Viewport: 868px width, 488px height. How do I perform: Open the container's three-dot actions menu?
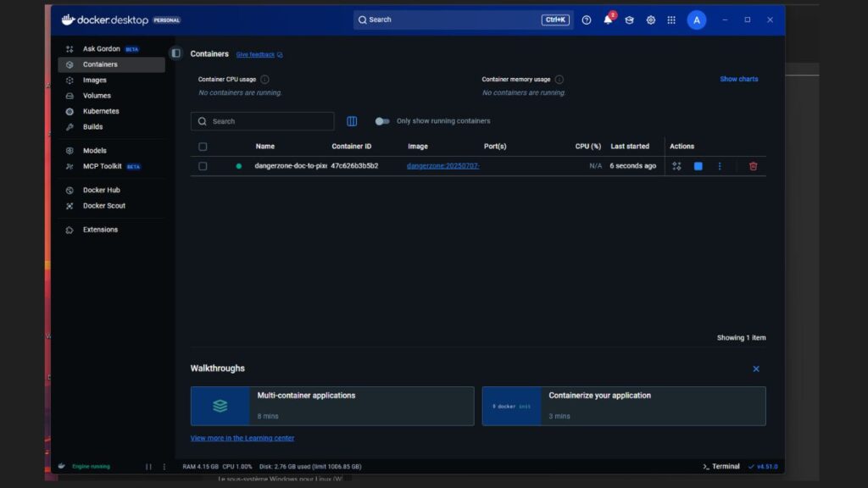coord(720,166)
